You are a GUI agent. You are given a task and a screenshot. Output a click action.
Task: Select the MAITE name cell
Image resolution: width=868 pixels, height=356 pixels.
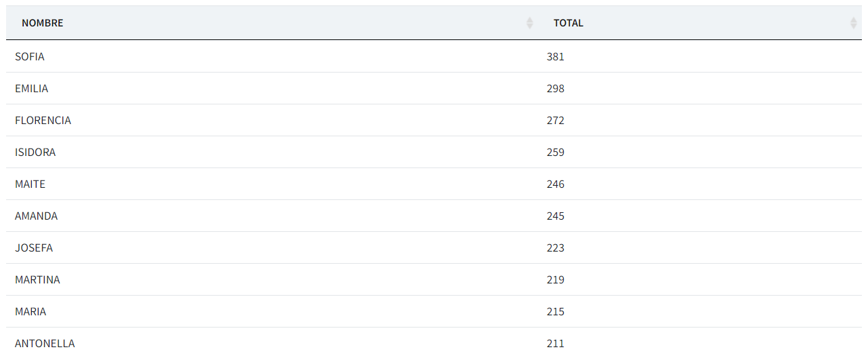30,184
